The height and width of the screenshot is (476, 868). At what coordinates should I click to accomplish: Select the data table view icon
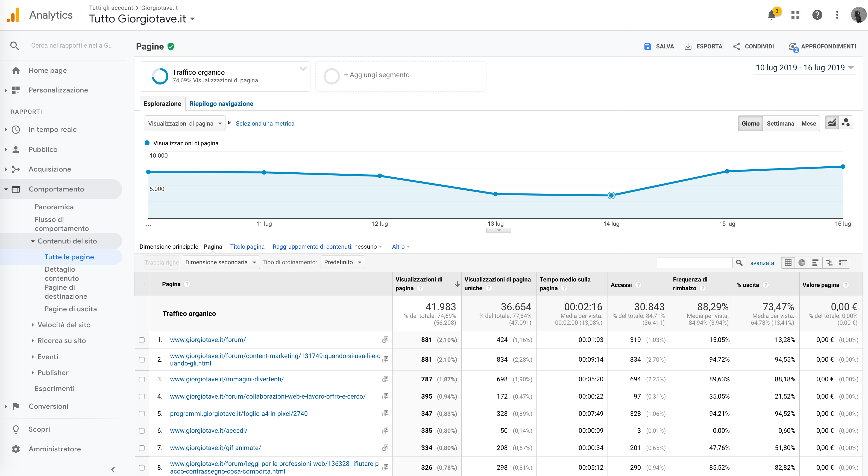pyautogui.click(x=788, y=262)
